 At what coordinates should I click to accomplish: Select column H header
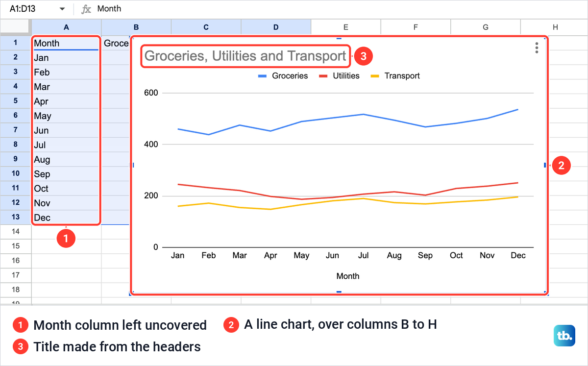[555, 27]
